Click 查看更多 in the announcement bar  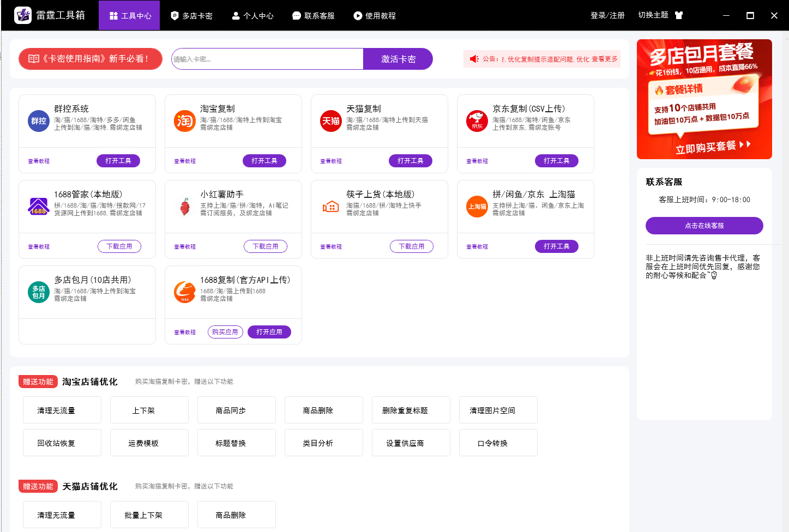[x=605, y=59]
